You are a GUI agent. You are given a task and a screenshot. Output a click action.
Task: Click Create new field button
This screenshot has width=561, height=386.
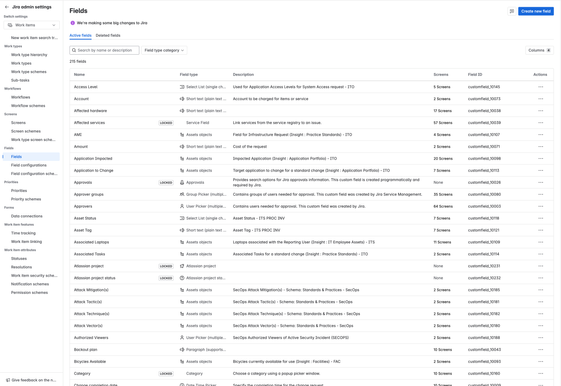[x=536, y=11]
